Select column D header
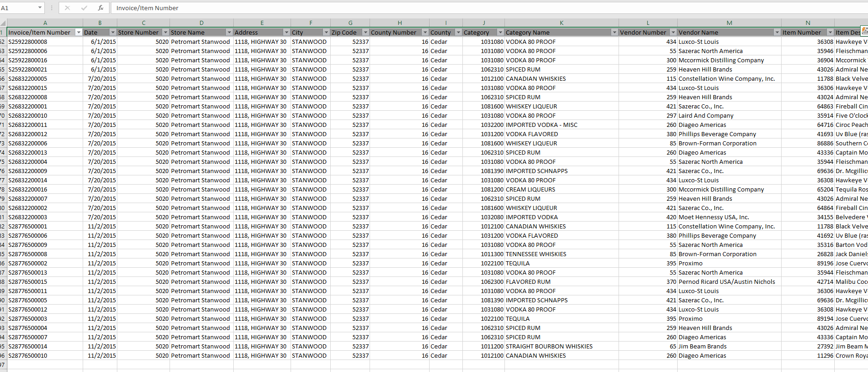 coord(201,23)
